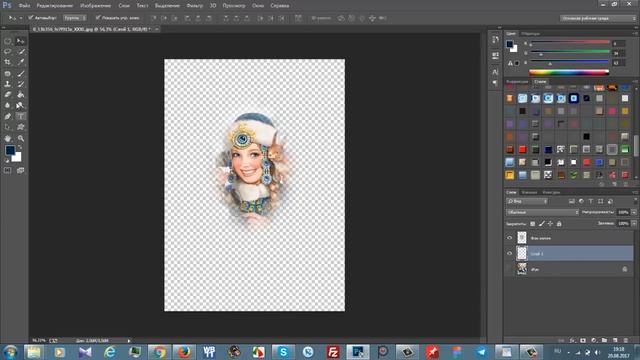Open the Окно menu
Image resolution: width=640 pixels, height=360 pixels.
(x=258, y=6)
